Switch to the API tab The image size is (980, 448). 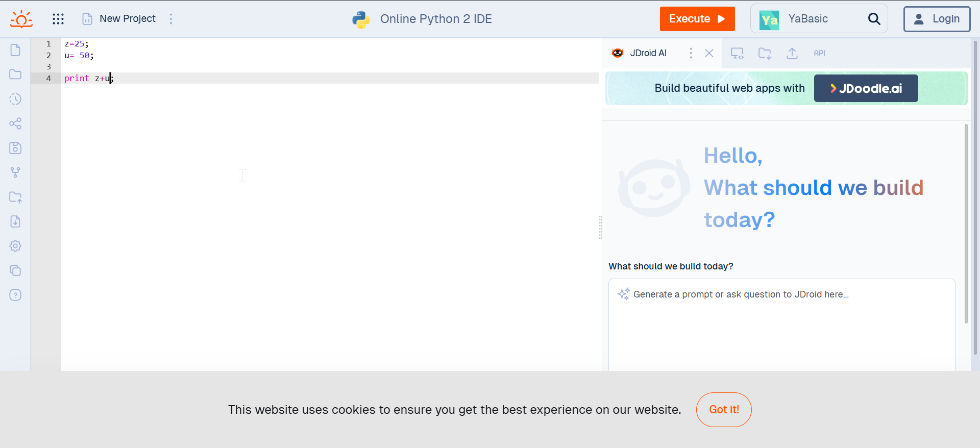(x=819, y=53)
